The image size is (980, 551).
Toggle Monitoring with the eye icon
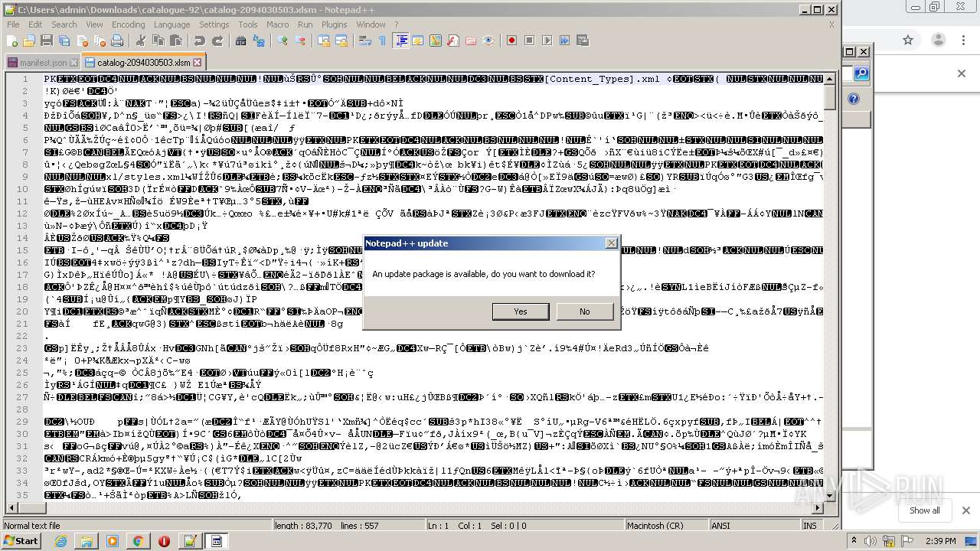[489, 41]
